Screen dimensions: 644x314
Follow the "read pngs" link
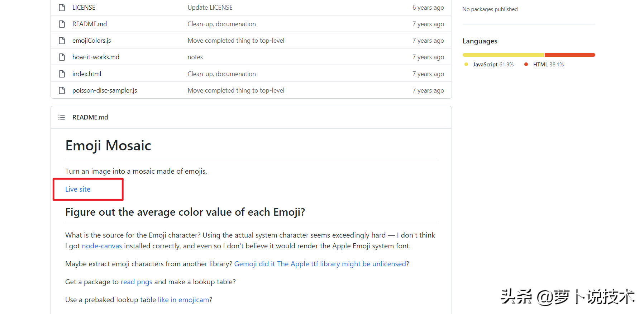(x=136, y=282)
